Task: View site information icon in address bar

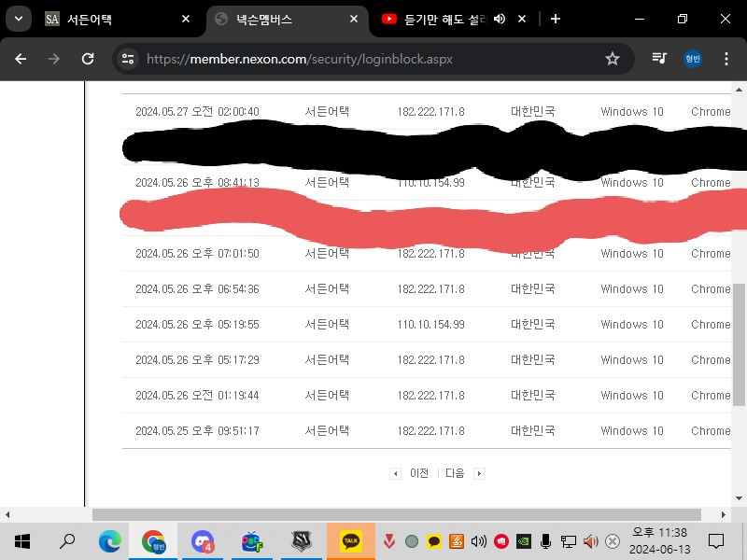Action: [129, 59]
